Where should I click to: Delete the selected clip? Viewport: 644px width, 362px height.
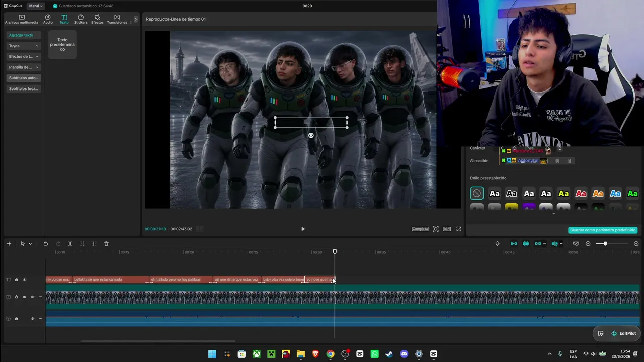[x=106, y=244]
